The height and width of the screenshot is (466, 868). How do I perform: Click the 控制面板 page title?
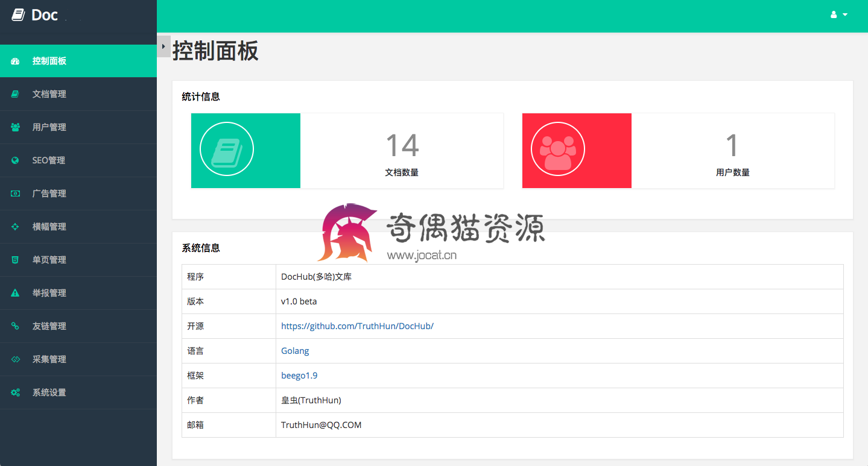(215, 51)
